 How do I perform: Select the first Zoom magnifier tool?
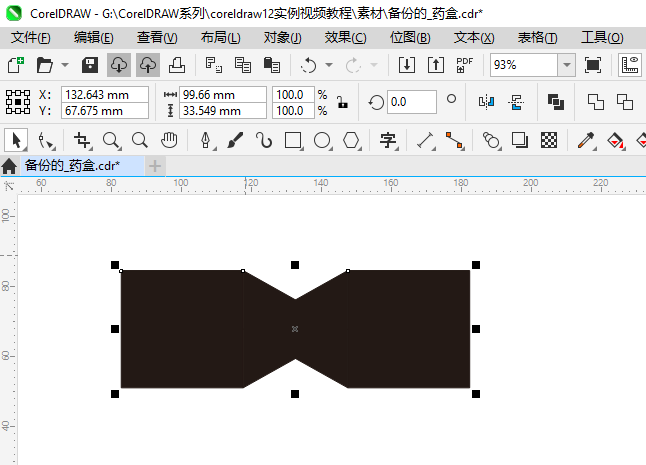(112, 140)
